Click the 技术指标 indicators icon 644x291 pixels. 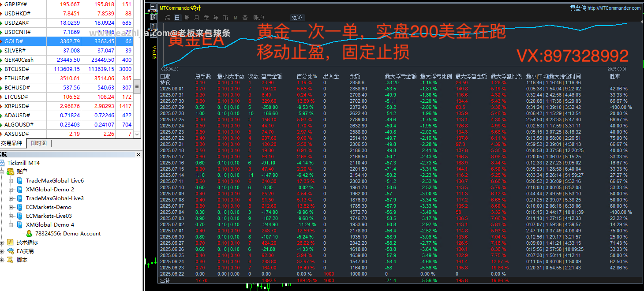[10, 242]
